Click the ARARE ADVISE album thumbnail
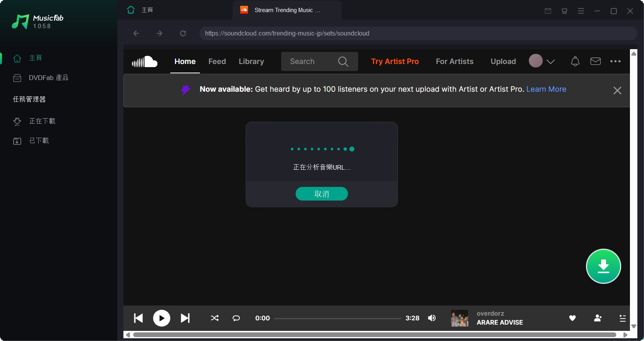 click(x=460, y=318)
